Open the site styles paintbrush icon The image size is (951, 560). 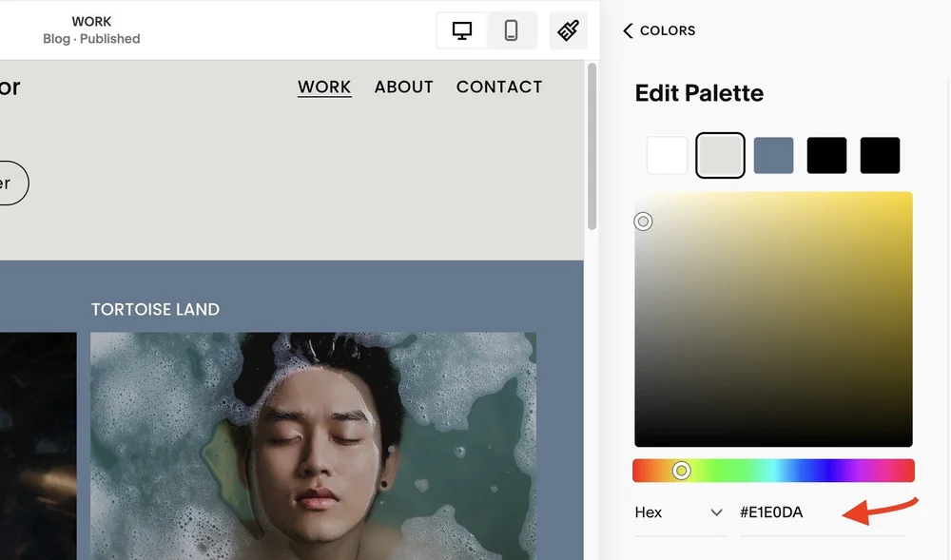click(569, 30)
